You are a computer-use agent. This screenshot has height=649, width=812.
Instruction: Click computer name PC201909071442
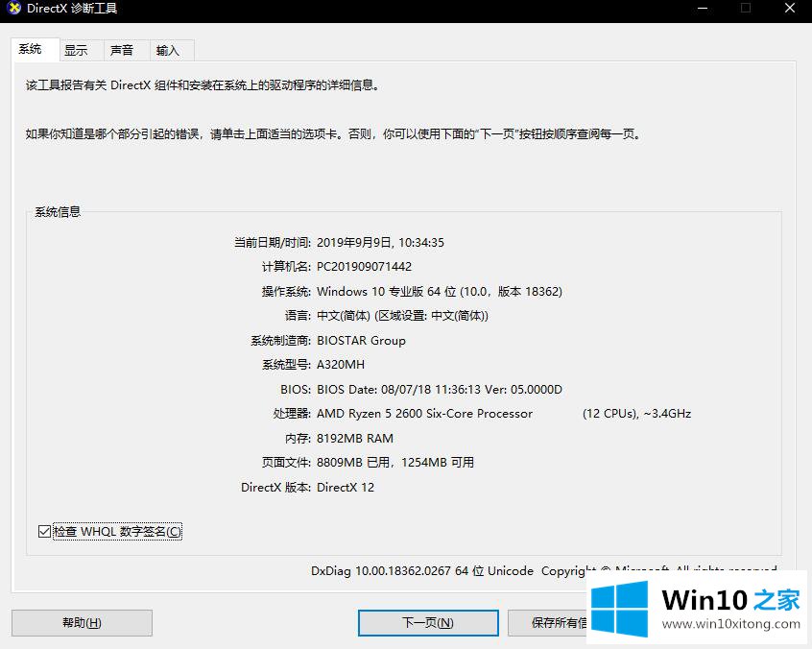364,267
